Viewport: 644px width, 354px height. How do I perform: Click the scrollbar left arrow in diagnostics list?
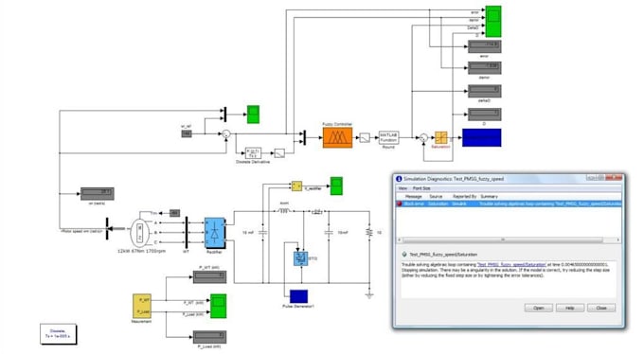pyautogui.click(x=399, y=239)
